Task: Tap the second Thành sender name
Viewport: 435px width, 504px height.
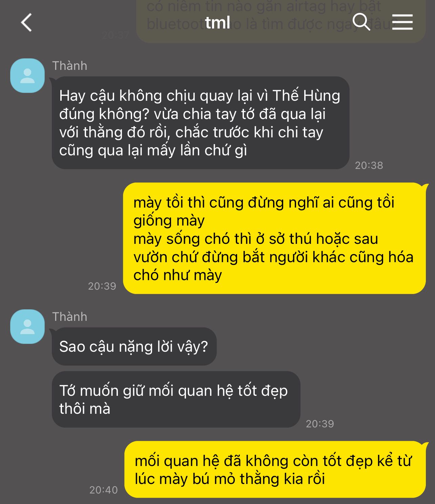Action: click(70, 316)
